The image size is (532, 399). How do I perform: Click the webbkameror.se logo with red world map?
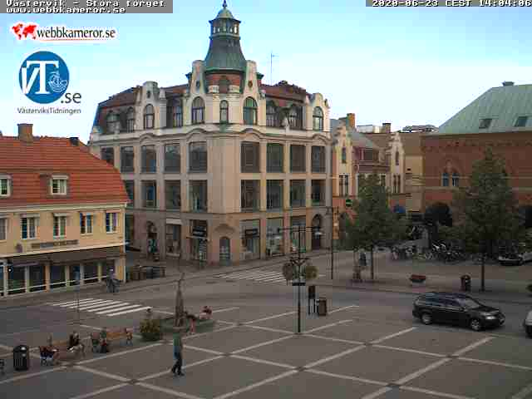pos(64,32)
